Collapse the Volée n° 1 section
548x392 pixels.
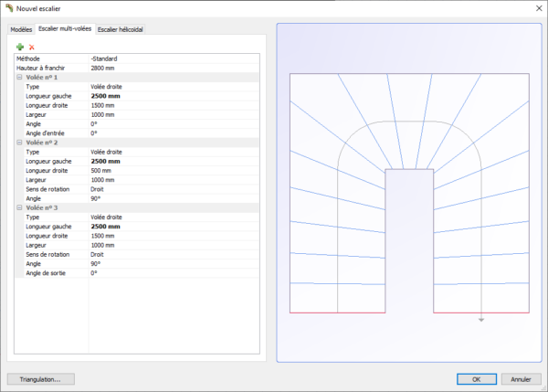click(19, 78)
